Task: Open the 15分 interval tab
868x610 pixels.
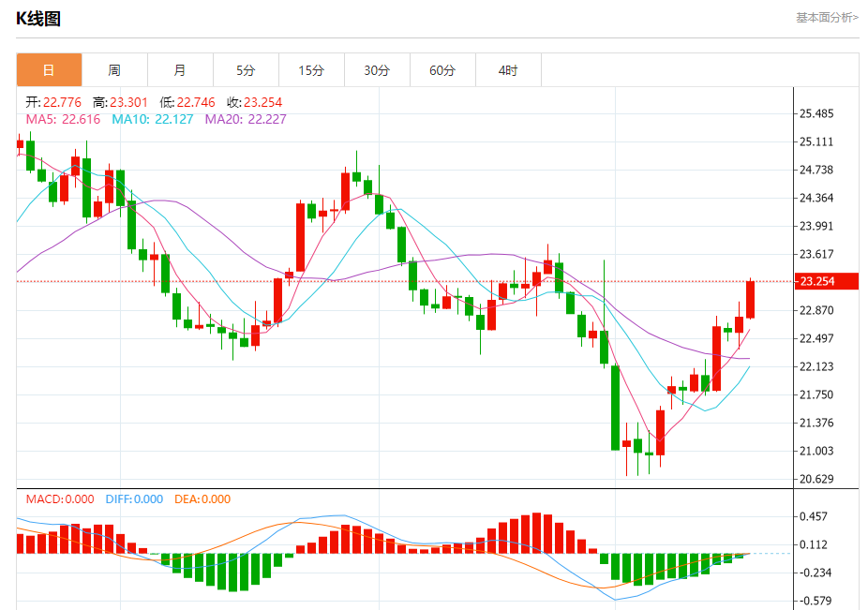Action: point(311,70)
